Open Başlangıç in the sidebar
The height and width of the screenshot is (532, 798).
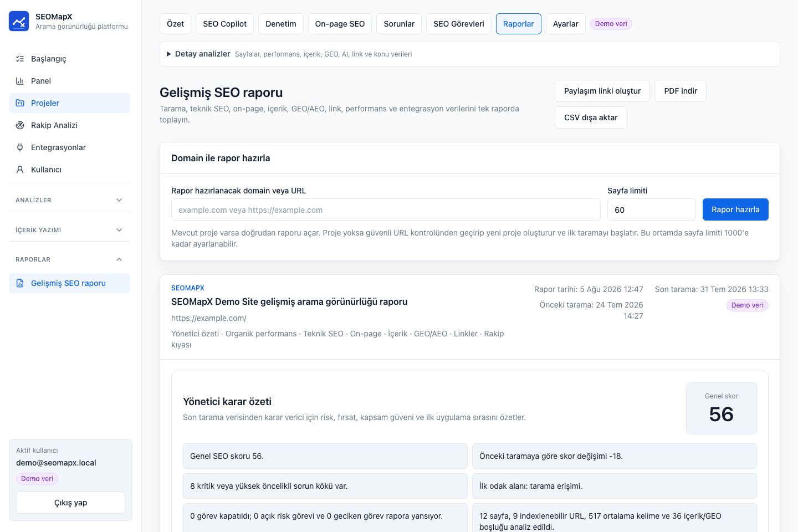[69, 59]
